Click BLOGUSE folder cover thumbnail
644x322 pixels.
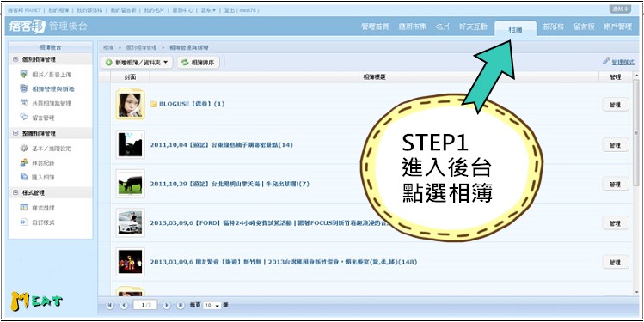130,104
